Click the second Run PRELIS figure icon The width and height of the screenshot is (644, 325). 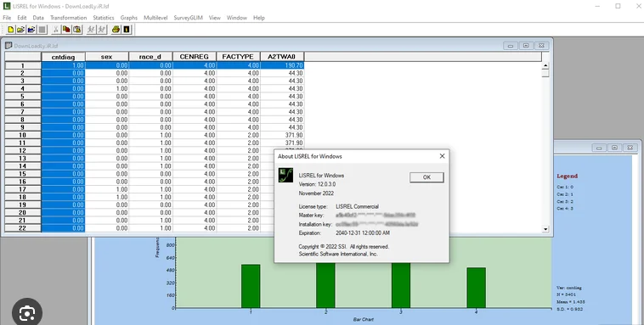[x=102, y=30]
